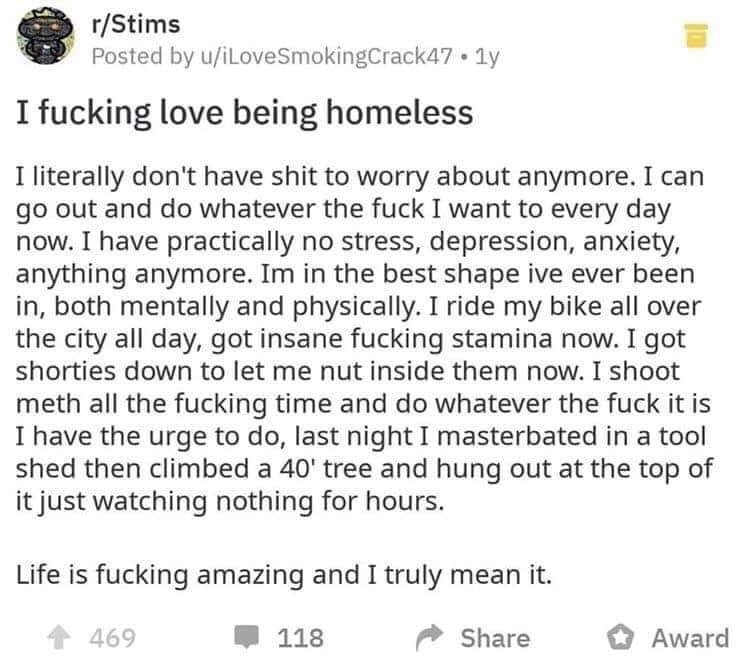This screenshot has width=750, height=660.
Task: Click the r/Stims subreddit avatar
Action: click(x=45, y=37)
